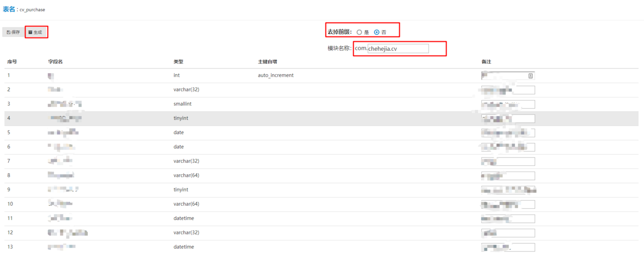Screen dimensions: 644x254
Task: Click the 字段名 column header
Action: 55,62
